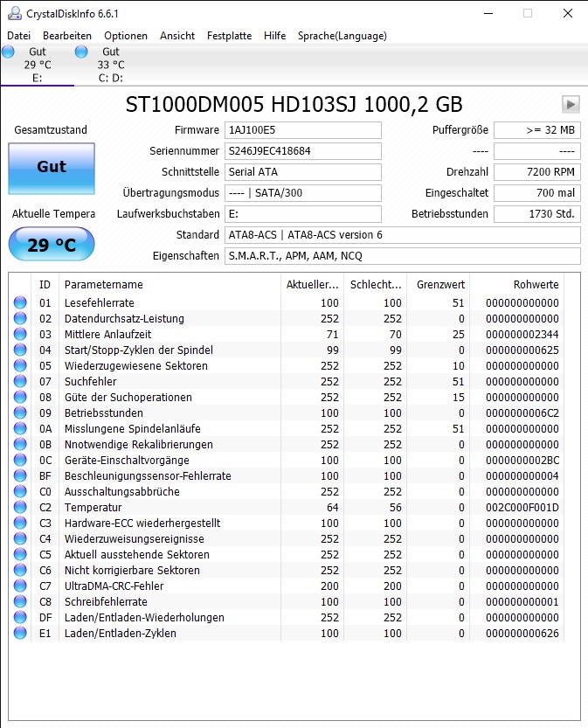Image resolution: width=588 pixels, height=728 pixels.
Task: Click status orb of row ID 09 Betriebsstunden
Action: tap(20, 413)
